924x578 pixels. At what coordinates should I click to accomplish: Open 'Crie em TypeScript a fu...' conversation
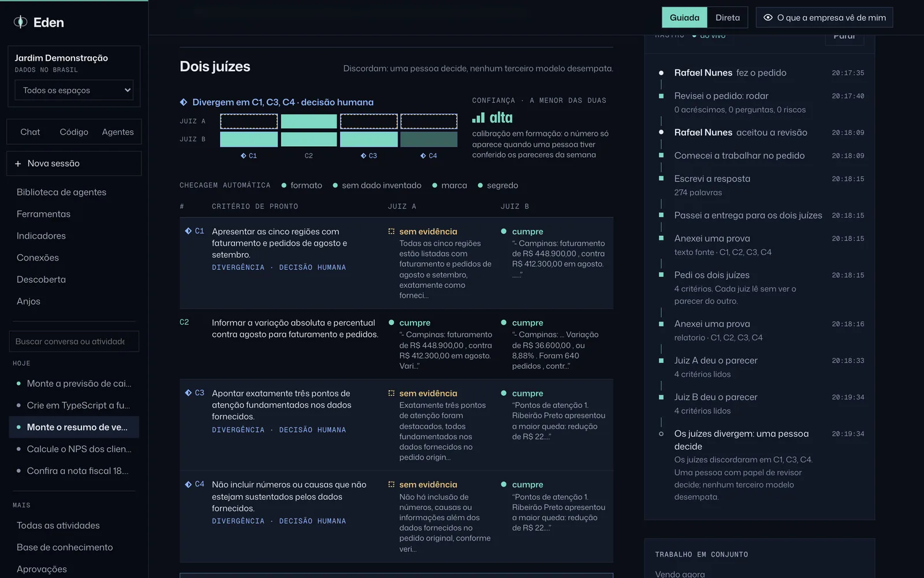tap(74, 405)
